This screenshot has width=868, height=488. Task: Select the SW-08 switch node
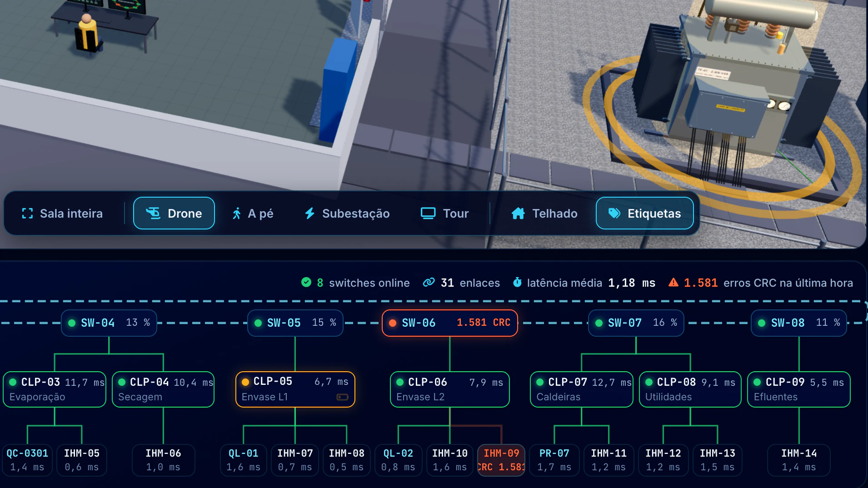(x=799, y=323)
